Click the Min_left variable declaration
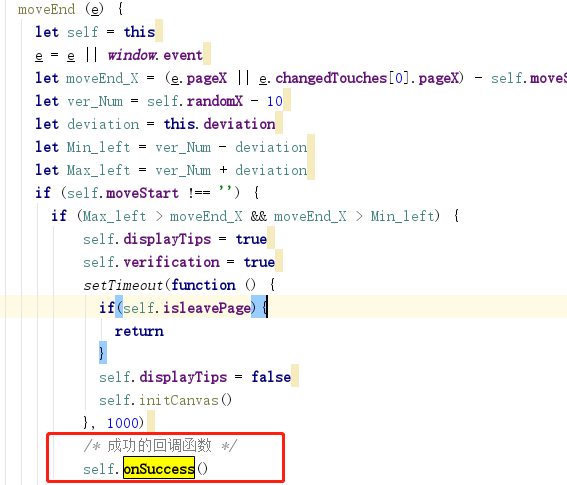Viewport: 567px width, 485px height. click(x=98, y=147)
